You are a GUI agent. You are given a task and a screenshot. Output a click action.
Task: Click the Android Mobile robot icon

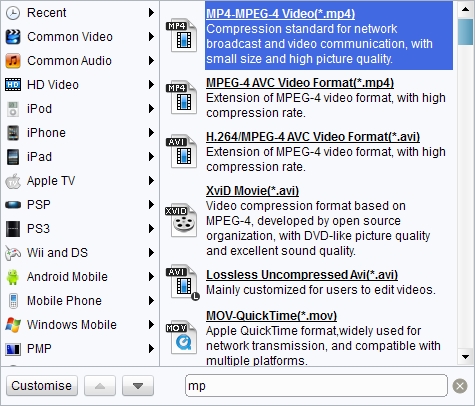point(13,277)
